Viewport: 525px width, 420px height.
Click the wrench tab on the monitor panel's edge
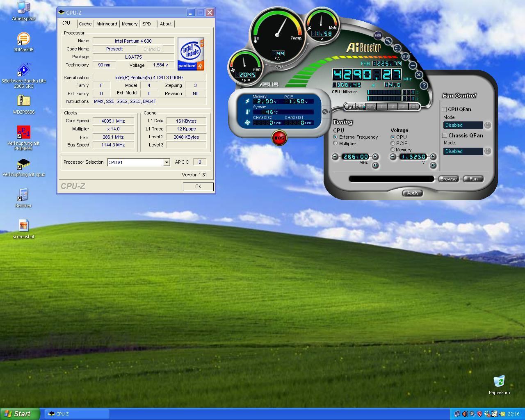325,112
